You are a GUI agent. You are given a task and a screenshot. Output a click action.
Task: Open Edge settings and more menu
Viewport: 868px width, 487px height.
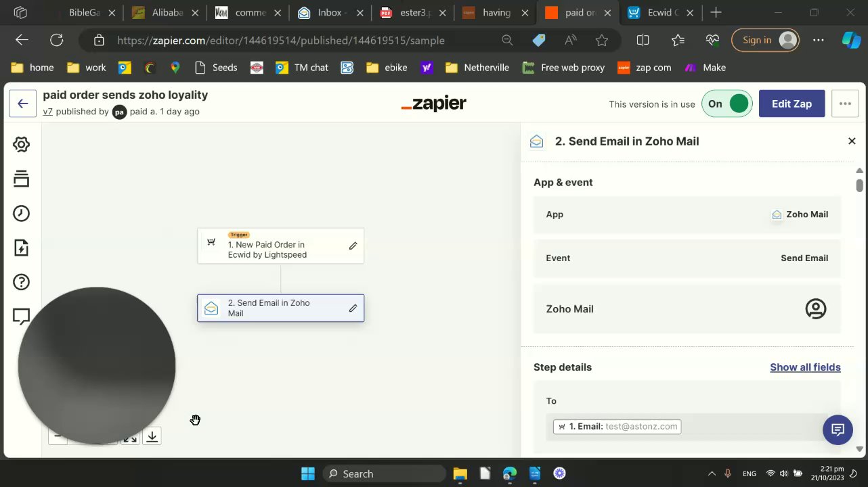click(819, 40)
